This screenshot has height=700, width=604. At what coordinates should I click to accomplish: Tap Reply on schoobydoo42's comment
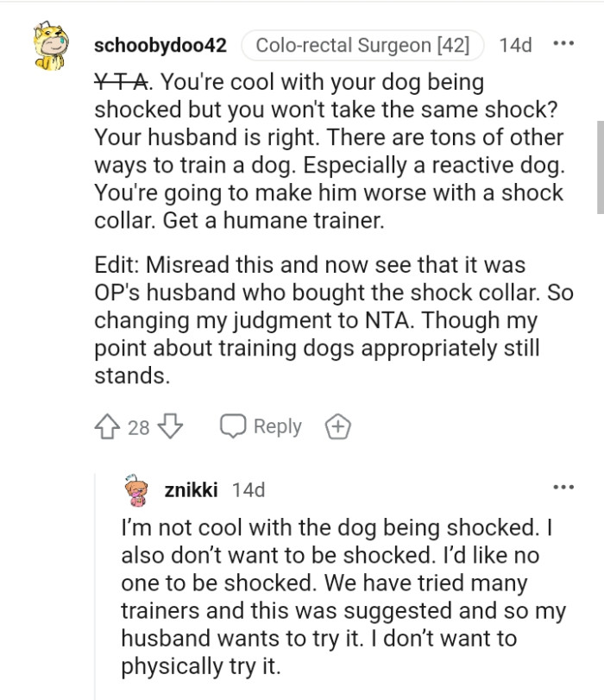276,425
